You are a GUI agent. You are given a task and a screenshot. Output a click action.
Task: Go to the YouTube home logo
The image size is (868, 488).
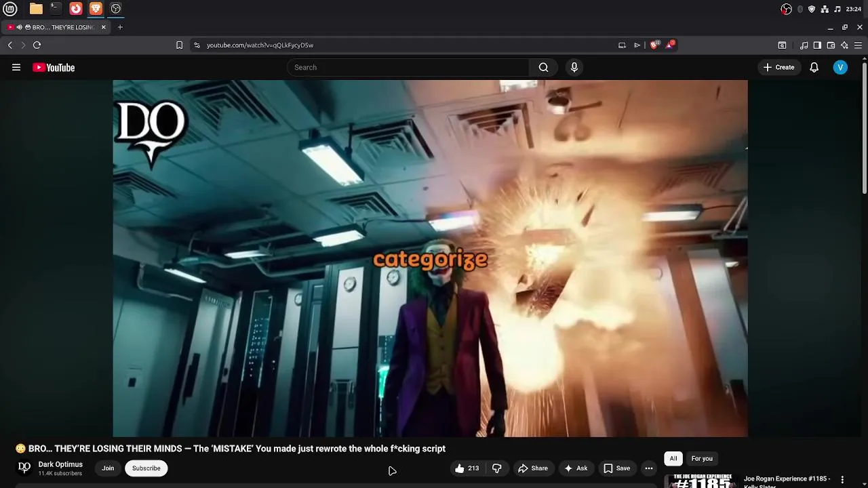pyautogui.click(x=54, y=67)
